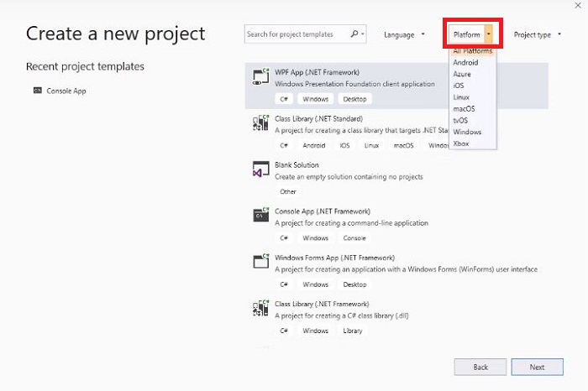Click the macOS tag under Class Library
This screenshot has width=588, height=391.
coord(403,145)
